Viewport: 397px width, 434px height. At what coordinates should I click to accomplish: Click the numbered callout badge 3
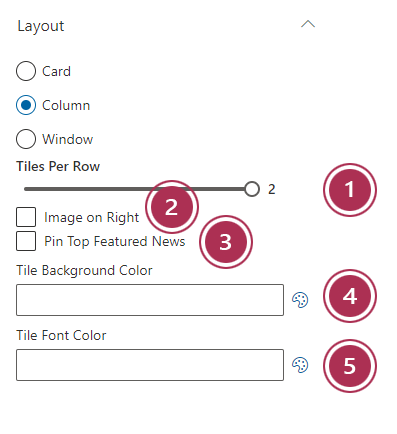pyautogui.click(x=226, y=242)
